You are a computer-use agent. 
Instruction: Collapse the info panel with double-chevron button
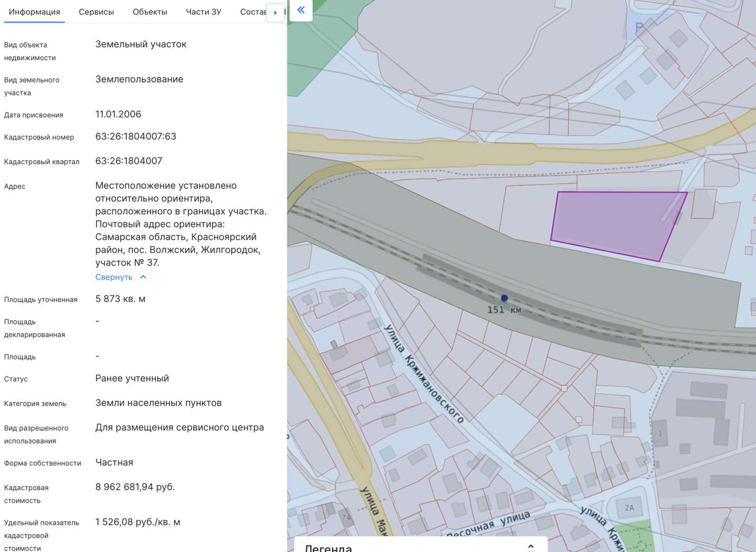pos(301,10)
